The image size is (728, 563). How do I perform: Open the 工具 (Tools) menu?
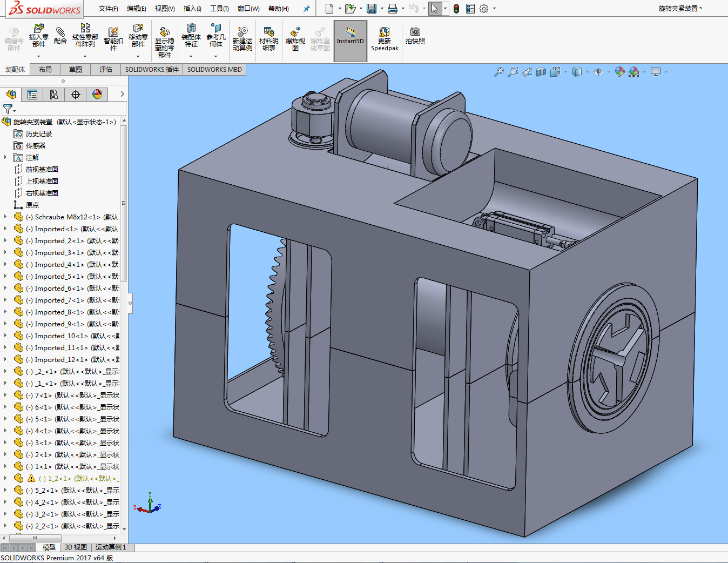click(x=219, y=9)
